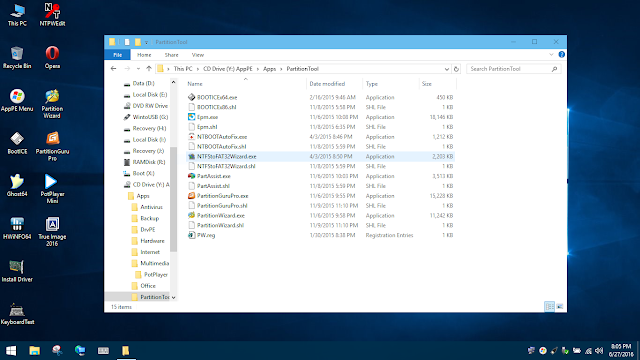Switch to large icons view
The height and width of the screenshot is (360, 640).
point(560,307)
